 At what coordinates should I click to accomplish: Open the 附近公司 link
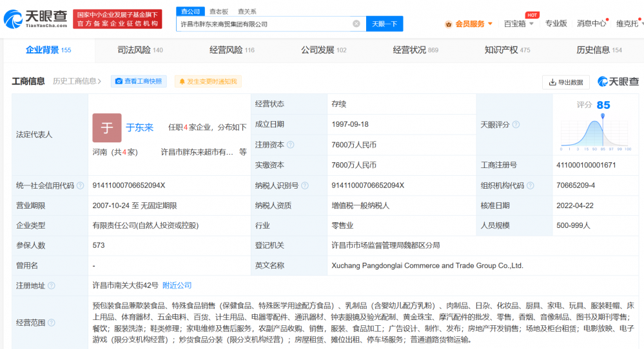tap(177, 285)
